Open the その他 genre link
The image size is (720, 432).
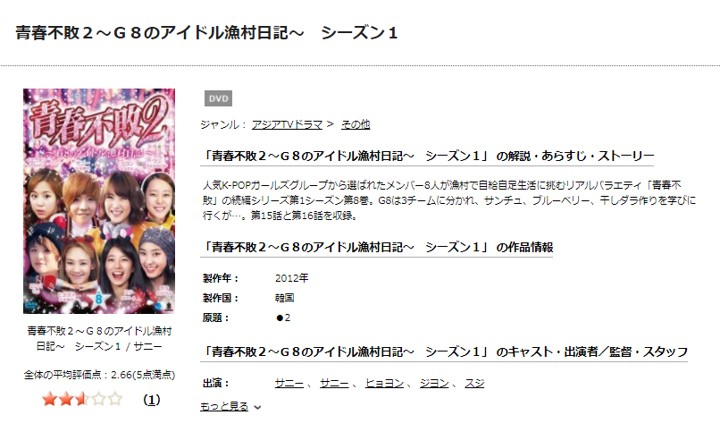(355, 124)
